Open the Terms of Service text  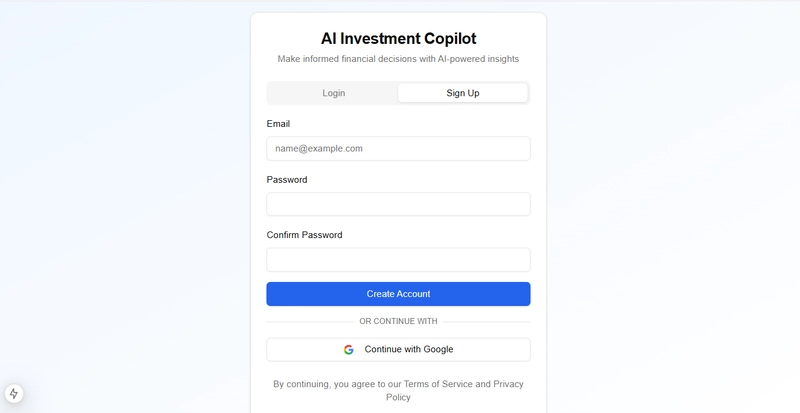tap(438, 384)
